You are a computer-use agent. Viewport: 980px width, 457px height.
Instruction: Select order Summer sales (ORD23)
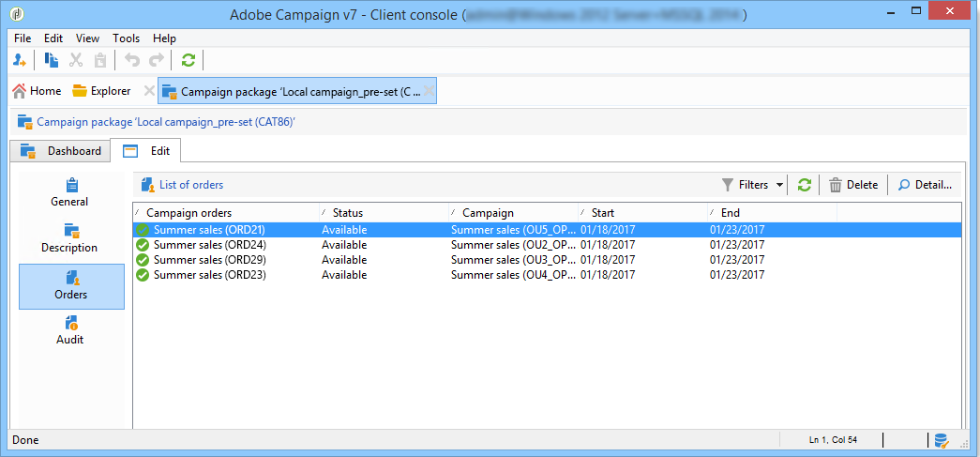point(547,274)
